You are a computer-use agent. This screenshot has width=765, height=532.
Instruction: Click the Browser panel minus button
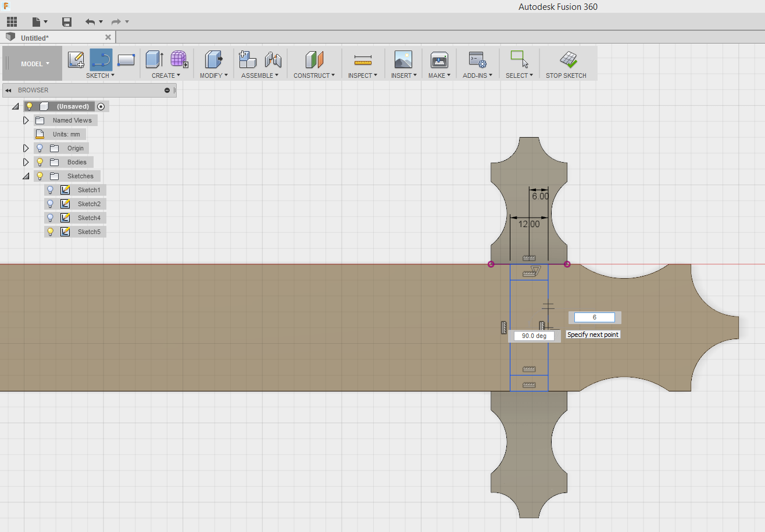pyautogui.click(x=167, y=91)
